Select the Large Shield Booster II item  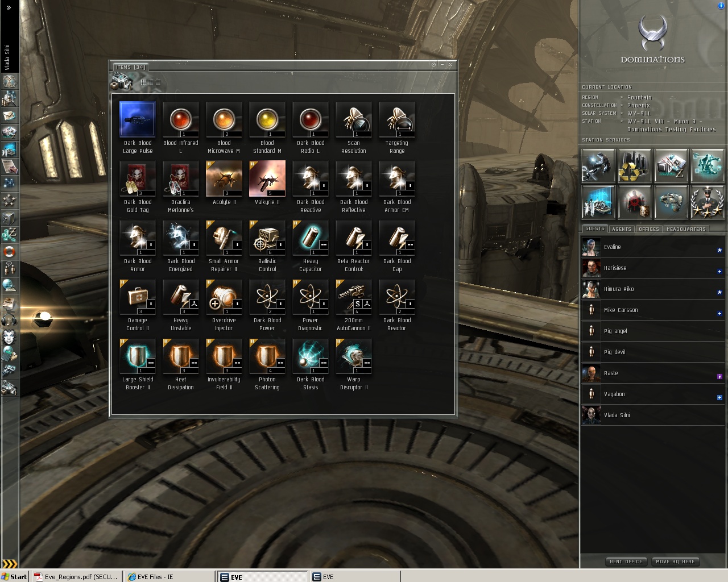click(138, 365)
